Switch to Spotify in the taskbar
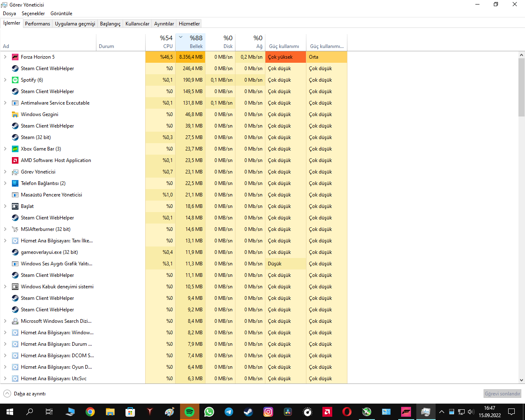The width and height of the screenshot is (525, 420). [x=189, y=412]
